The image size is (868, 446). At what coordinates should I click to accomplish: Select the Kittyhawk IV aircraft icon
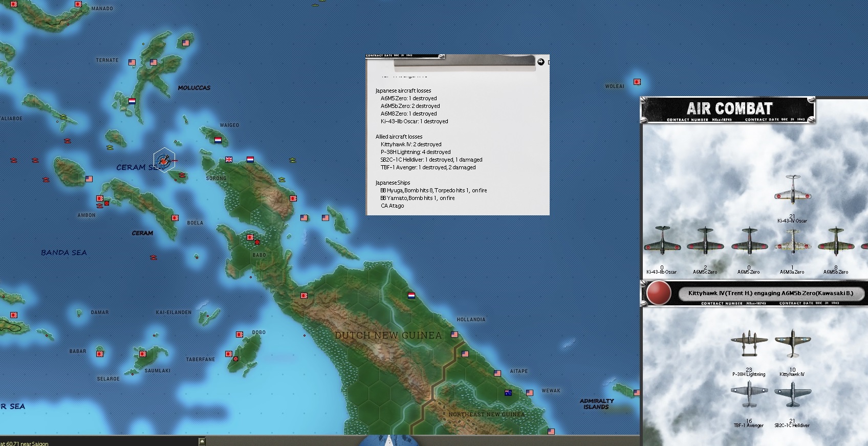[x=792, y=343]
